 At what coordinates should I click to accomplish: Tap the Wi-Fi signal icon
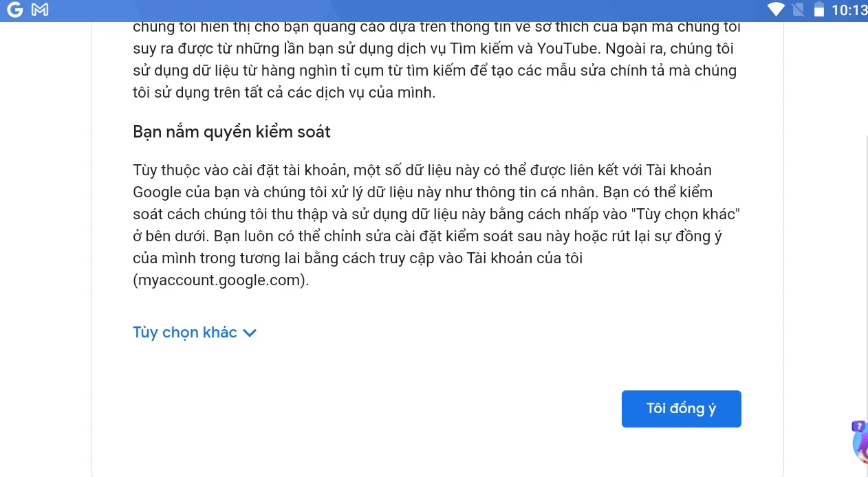tap(777, 10)
